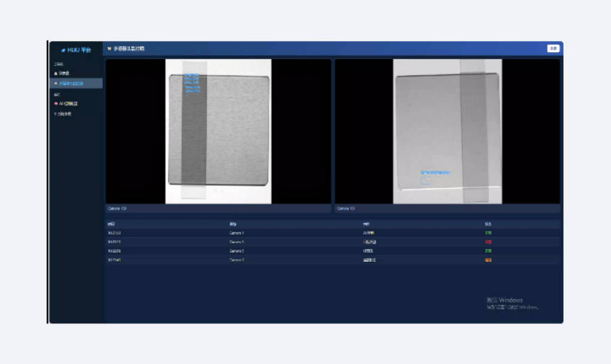Open the last item in the sidebar menu

[63, 114]
